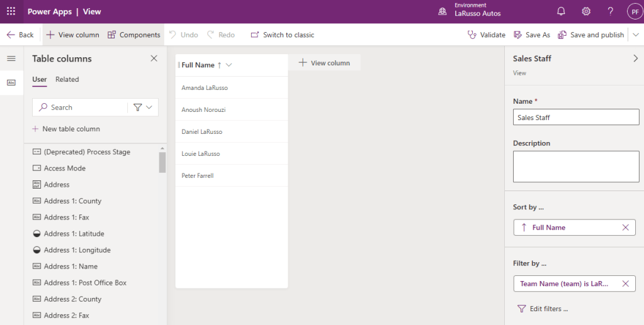Add the Address 1: Latitude column
This screenshot has width=644, height=325.
[74, 234]
